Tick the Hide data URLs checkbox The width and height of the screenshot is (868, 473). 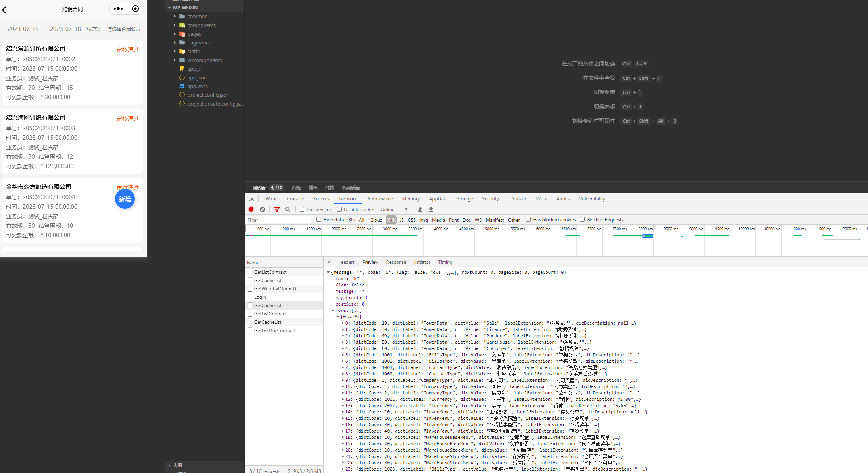click(x=319, y=219)
